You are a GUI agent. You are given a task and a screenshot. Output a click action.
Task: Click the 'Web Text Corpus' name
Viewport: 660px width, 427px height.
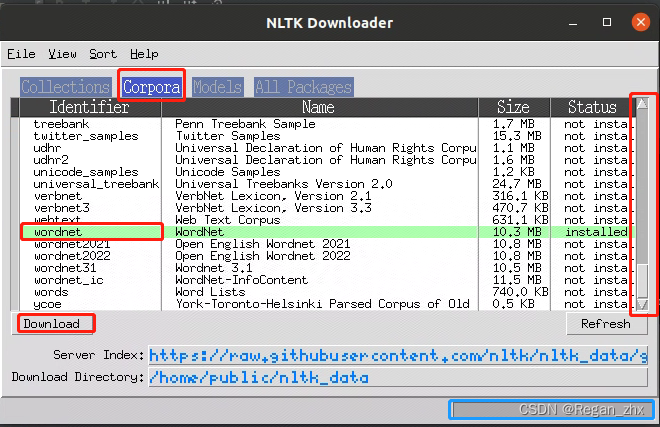coord(228,220)
